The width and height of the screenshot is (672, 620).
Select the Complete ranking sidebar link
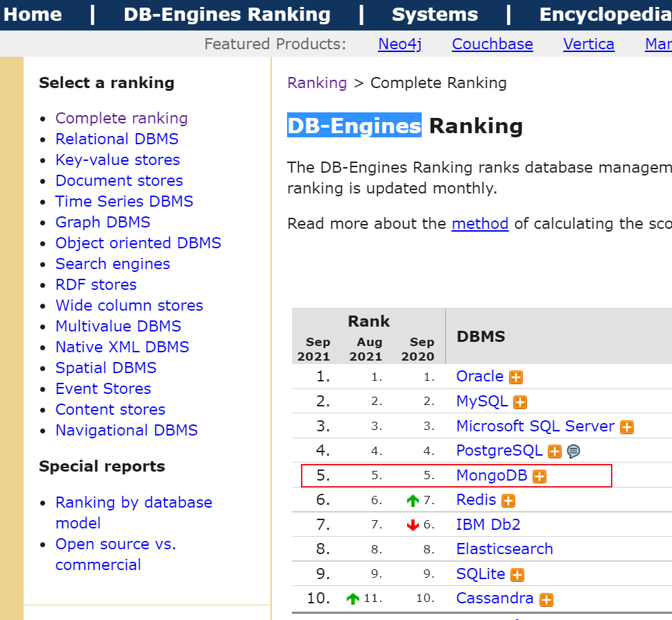121,119
